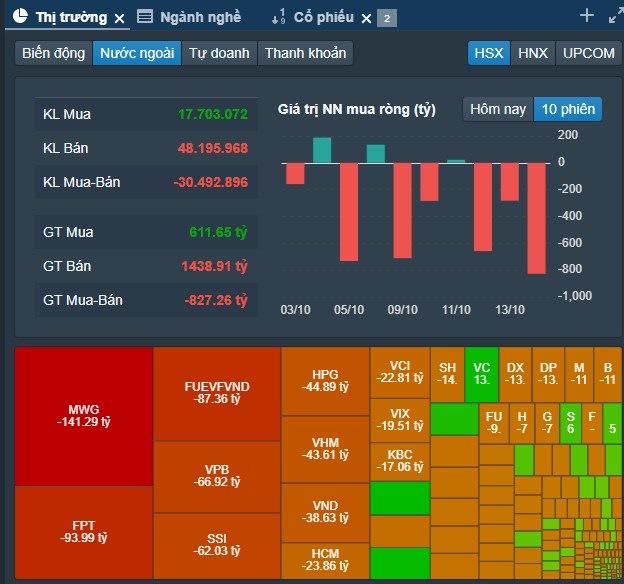Click the badge showing number 2
This screenshot has height=584, width=624.
click(387, 18)
